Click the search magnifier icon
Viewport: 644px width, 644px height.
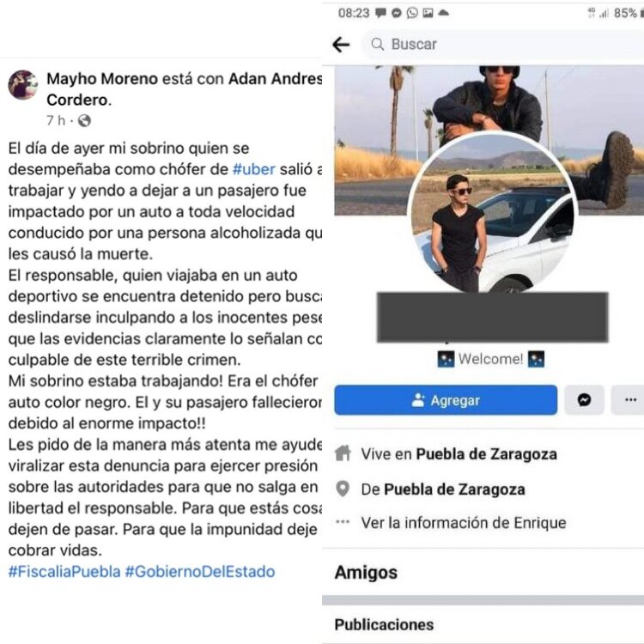(x=378, y=44)
